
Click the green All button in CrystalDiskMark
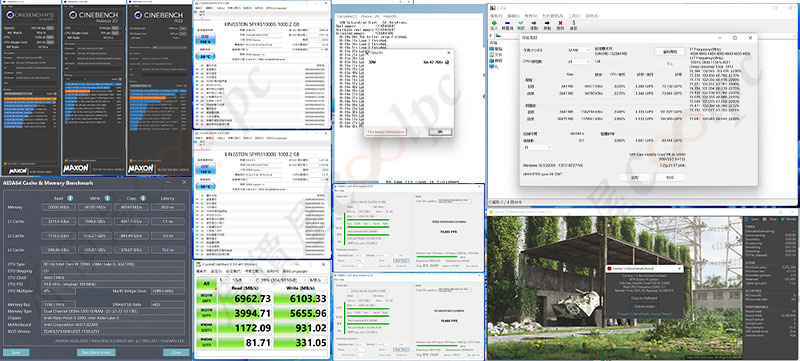pos(206,283)
